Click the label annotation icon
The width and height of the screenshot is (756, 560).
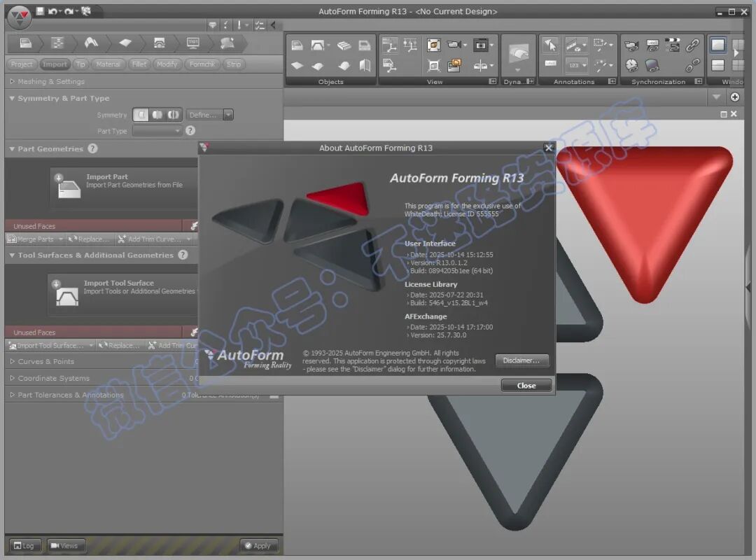[550, 64]
